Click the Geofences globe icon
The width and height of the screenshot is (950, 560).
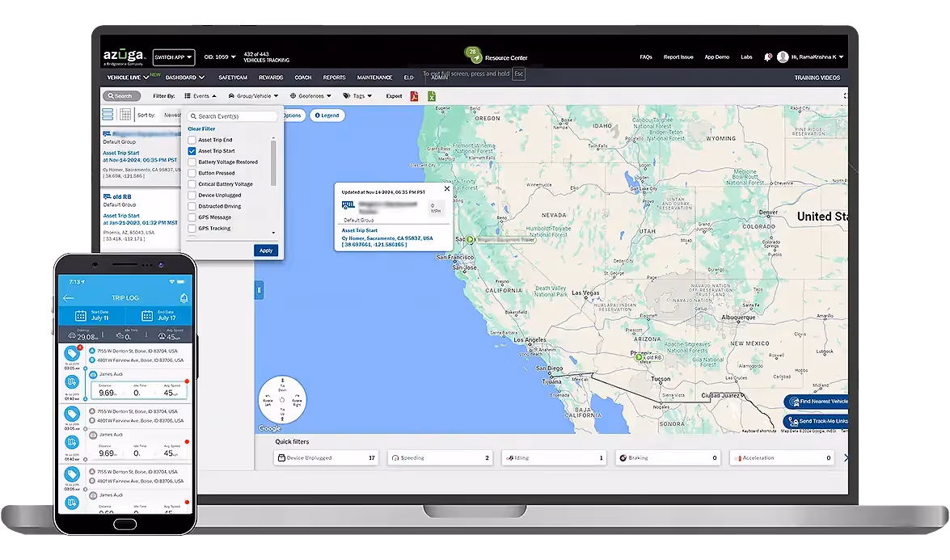point(293,95)
